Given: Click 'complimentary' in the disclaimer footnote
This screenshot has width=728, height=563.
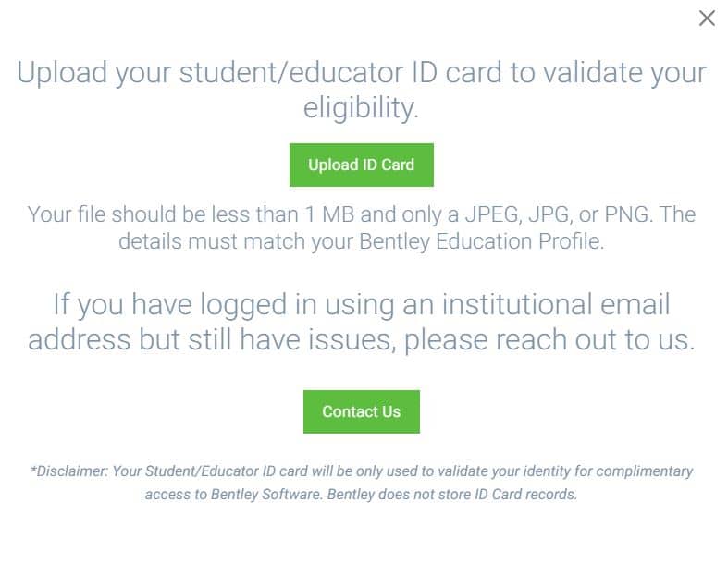Looking at the screenshot, I should coord(645,471).
